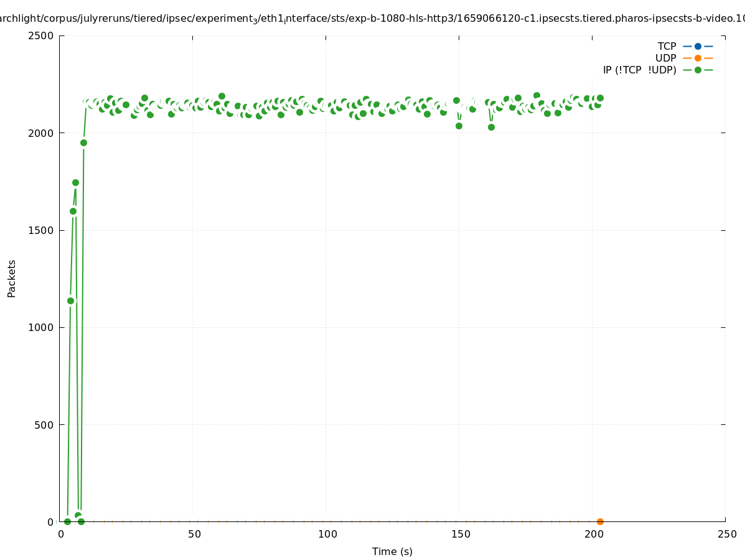This screenshot has width=745, height=560.
Task: Click the 2500 y-axis tick label
Action: click(x=42, y=35)
